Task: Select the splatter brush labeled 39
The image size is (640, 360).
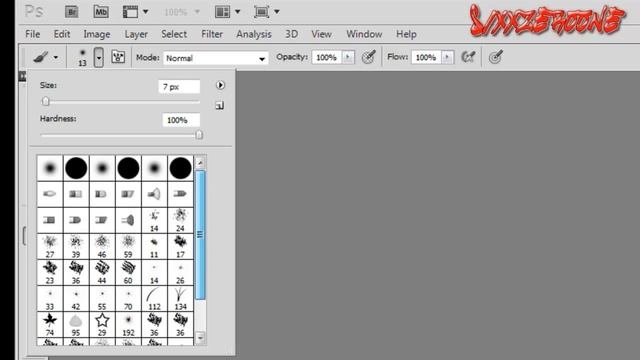Action: pyautogui.click(x=76, y=247)
